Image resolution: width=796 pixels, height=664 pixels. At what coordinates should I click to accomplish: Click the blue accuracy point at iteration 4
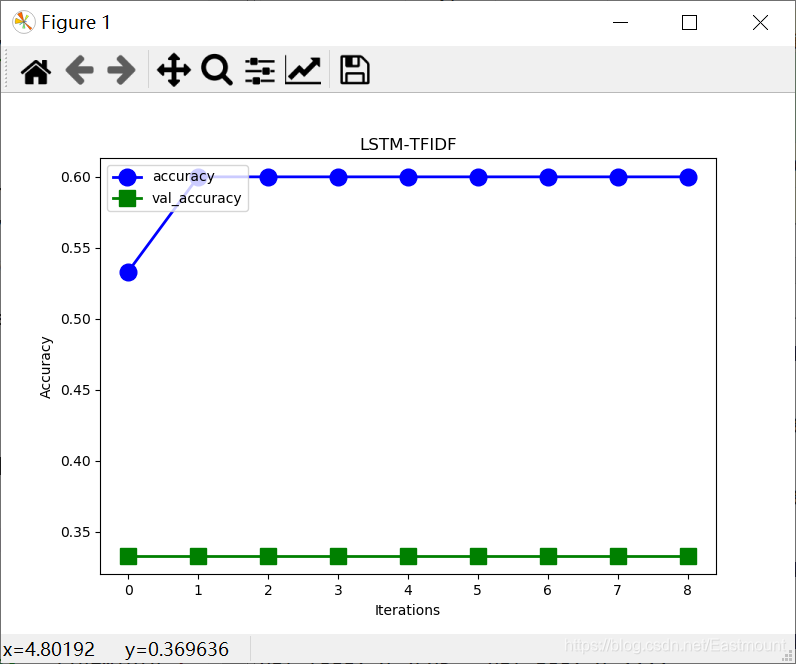pyautogui.click(x=408, y=177)
